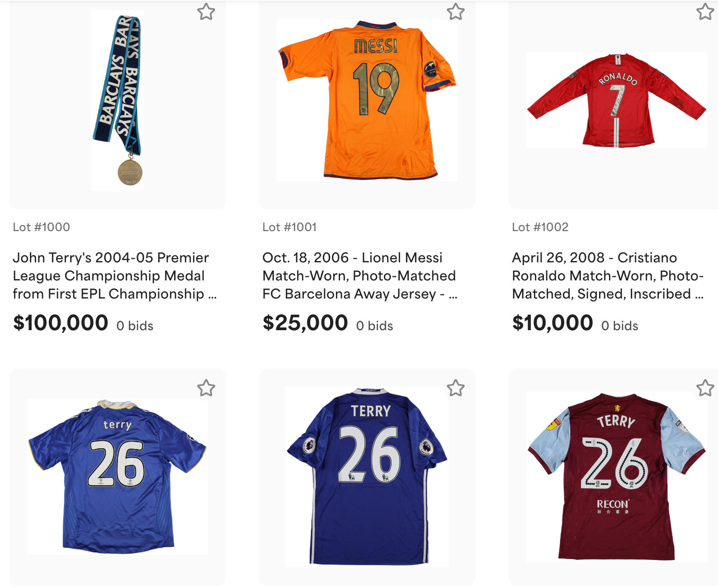
Task: Click the Lot #1002 label
Action: (x=540, y=227)
